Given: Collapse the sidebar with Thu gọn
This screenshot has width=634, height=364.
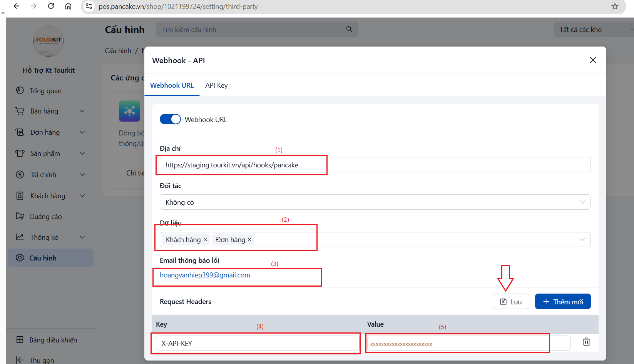Looking at the screenshot, I should coord(42,360).
